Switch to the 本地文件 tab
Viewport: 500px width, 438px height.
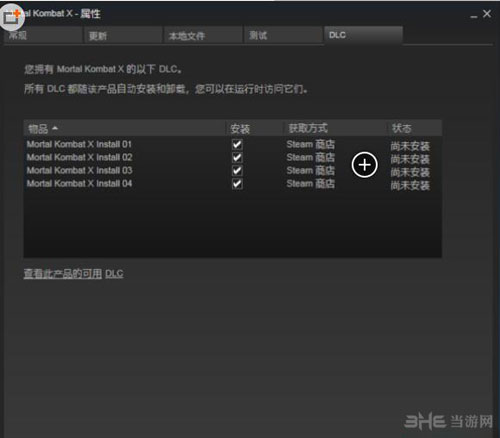tap(203, 35)
